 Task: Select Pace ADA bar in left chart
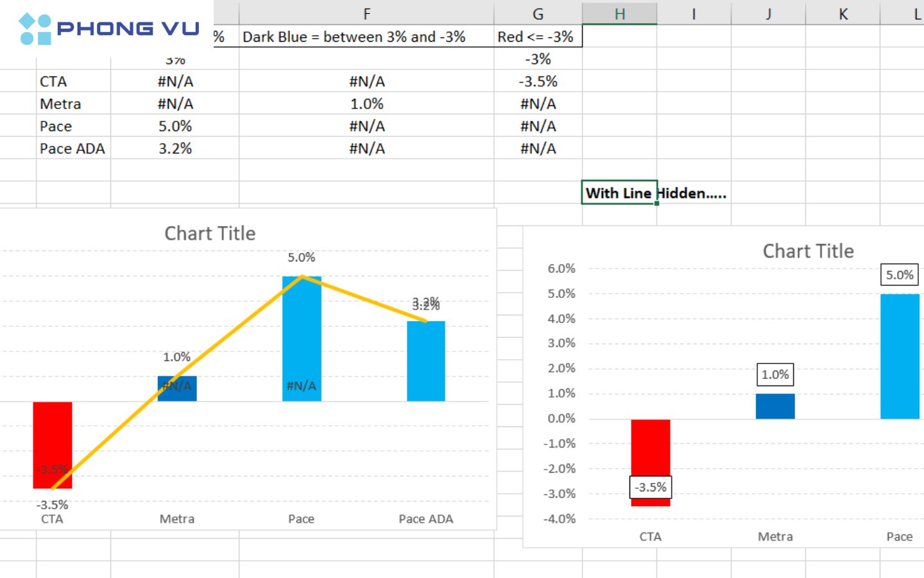click(x=426, y=361)
